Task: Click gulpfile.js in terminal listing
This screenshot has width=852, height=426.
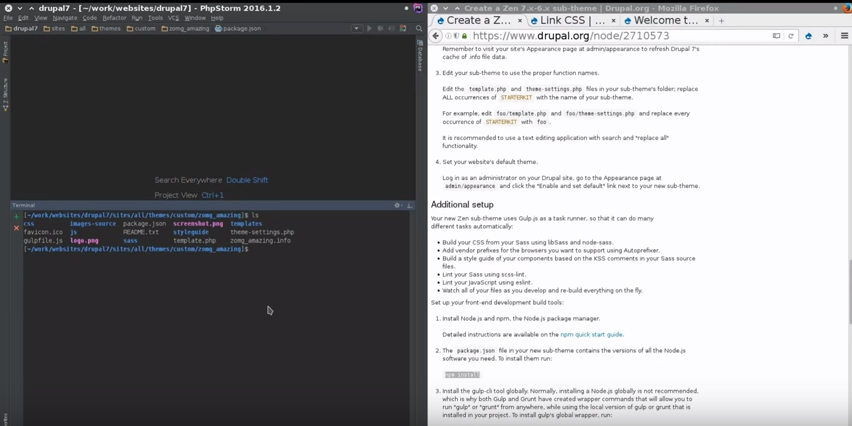Action: (x=43, y=240)
